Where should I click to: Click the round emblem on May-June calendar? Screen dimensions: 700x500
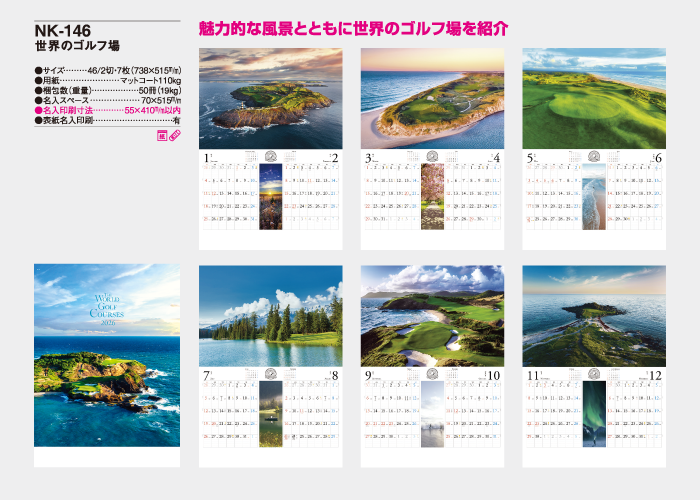[x=595, y=157]
